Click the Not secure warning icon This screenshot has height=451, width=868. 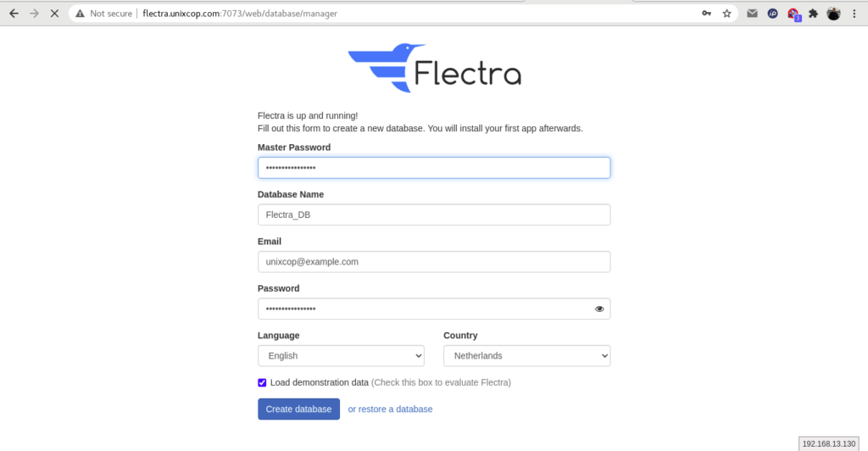(x=81, y=14)
